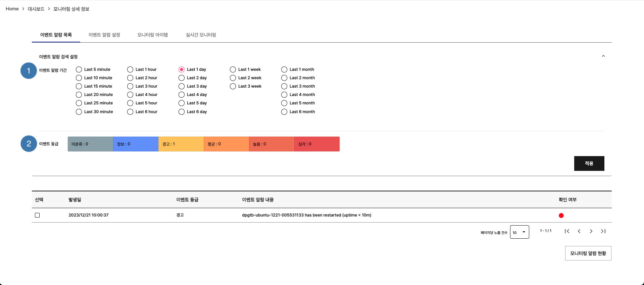The width and height of the screenshot is (644, 285).
Task: Choose the Last 1 week period
Action: tap(233, 69)
